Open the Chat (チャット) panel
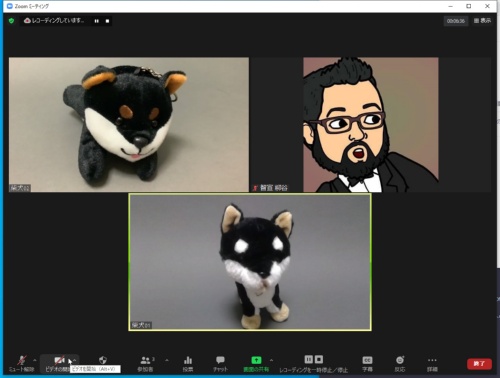The height and width of the screenshot is (378, 500). [x=220, y=364]
